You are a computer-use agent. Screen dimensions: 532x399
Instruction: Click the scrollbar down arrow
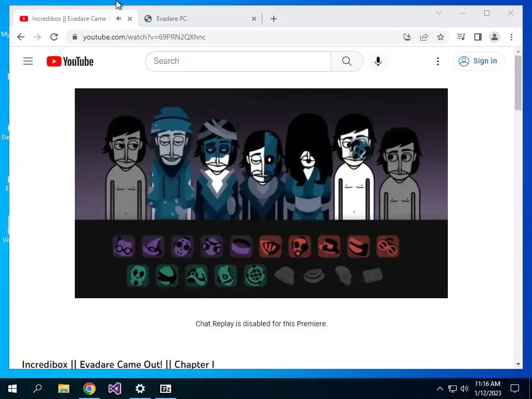pos(518,364)
